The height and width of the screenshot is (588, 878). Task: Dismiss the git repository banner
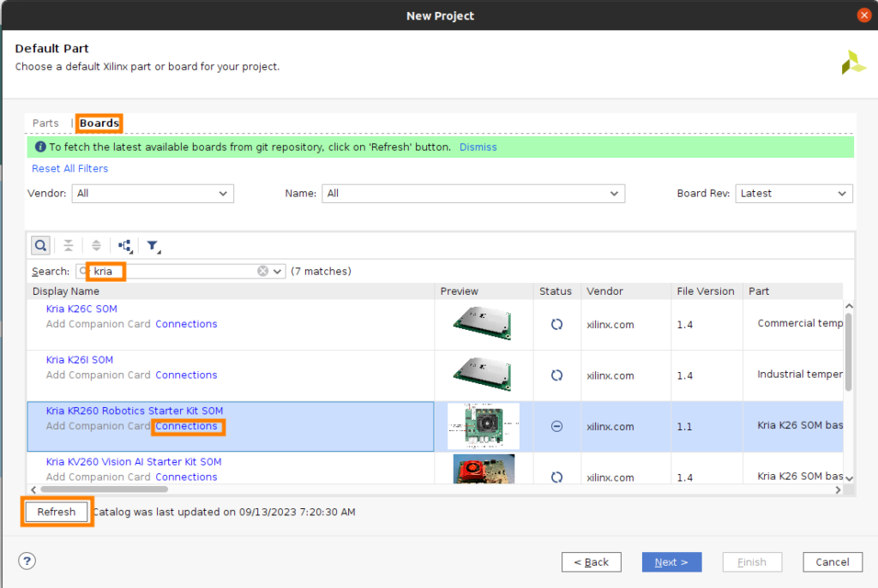[x=478, y=147]
